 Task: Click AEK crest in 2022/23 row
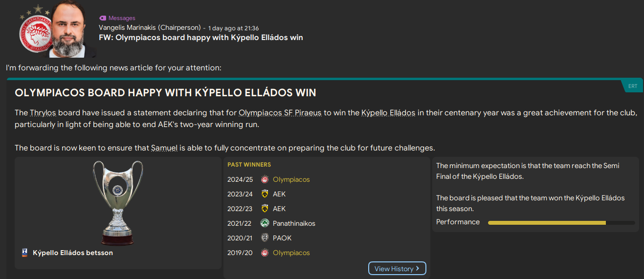pos(265,209)
